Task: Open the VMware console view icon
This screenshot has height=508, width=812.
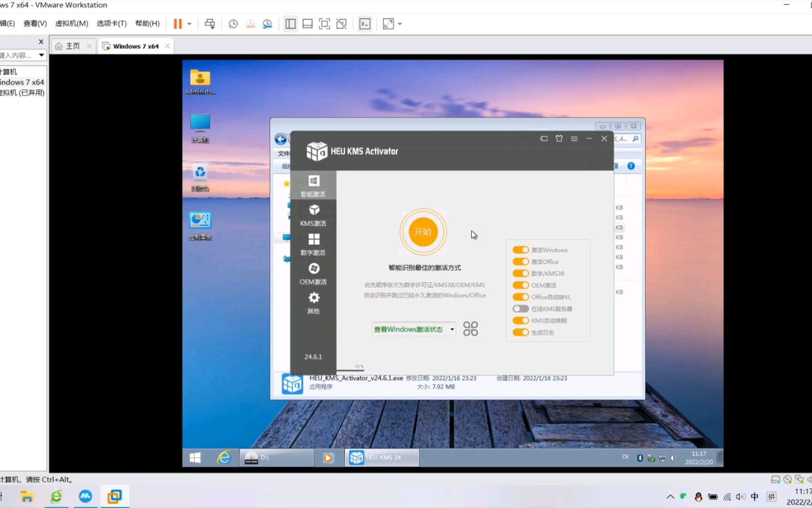Action: pyautogui.click(x=365, y=24)
